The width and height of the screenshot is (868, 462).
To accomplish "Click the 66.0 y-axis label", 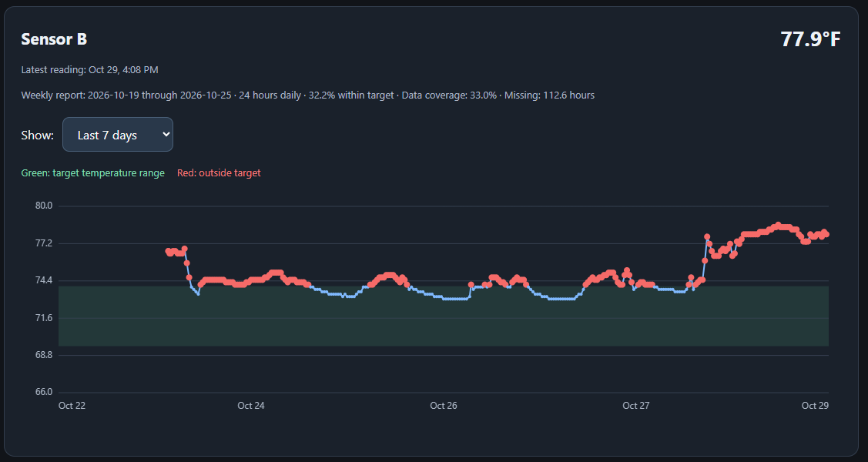I will click(x=44, y=392).
